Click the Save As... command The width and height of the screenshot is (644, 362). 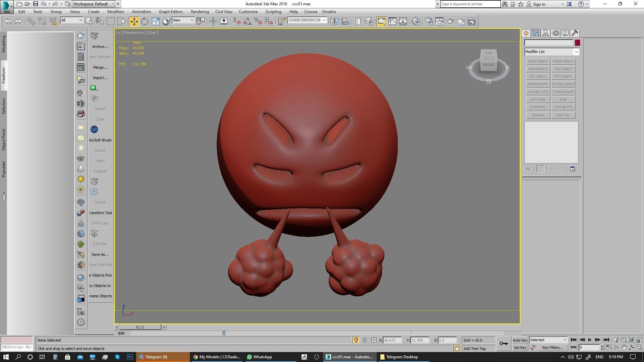coord(100,254)
